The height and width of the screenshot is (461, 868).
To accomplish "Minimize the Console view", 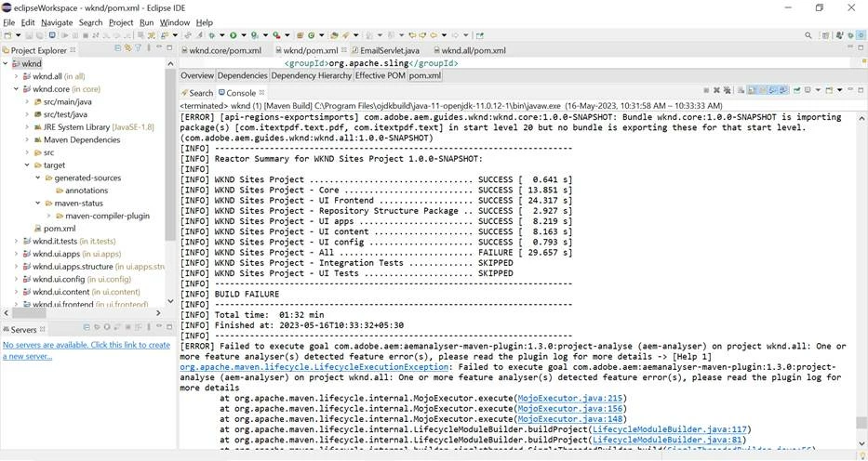I will click(x=850, y=88).
